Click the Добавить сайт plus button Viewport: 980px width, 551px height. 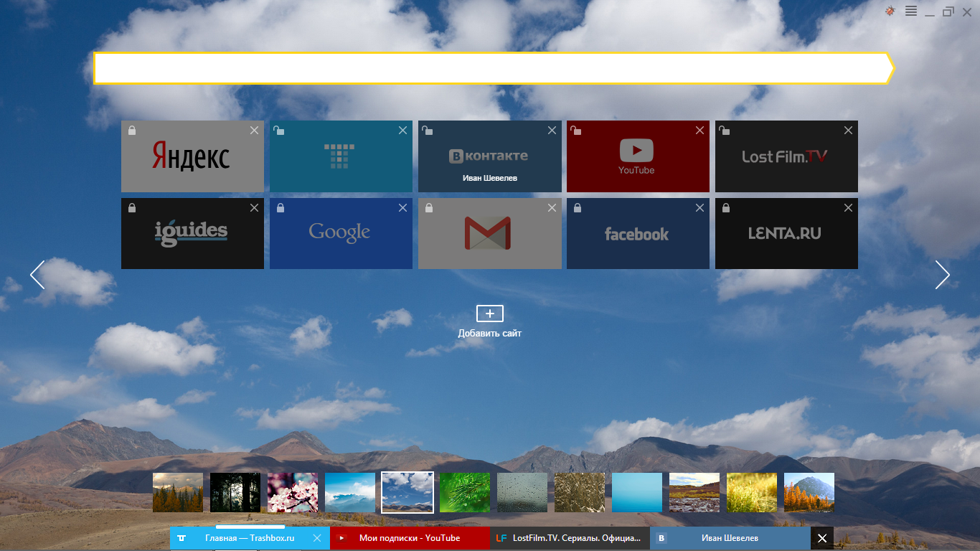[x=490, y=314]
